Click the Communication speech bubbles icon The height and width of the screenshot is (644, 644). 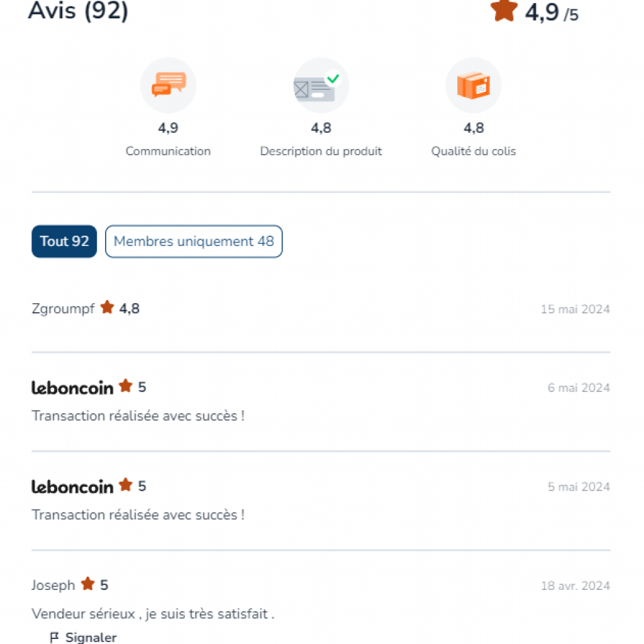pos(169,85)
